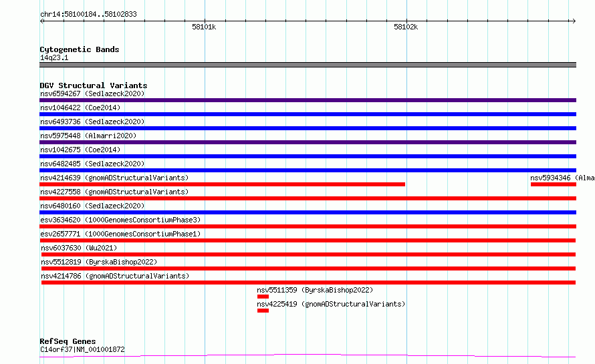Click the nsv6037630 (Wu2021) label

click(79, 248)
